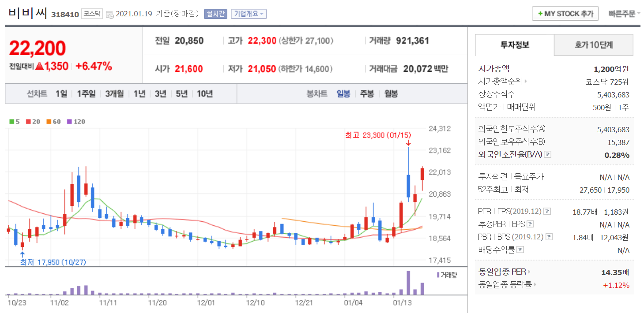Click the calendar icon before the date
The height and width of the screenshot is (313, 644).
tap(110, 14)
